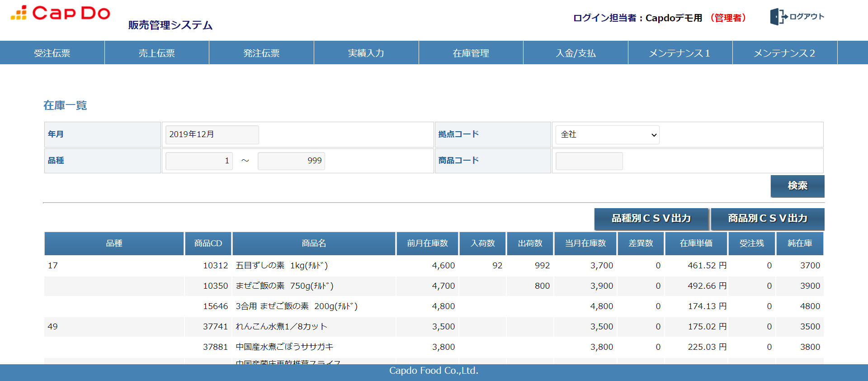Open the メンテナンス1 menu
This screenshot has height=381, width=868.
click(x=680, y=53)
